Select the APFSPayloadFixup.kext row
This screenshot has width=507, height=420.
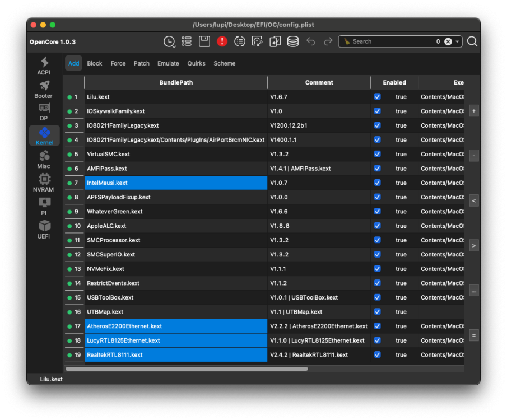[176, 197]
